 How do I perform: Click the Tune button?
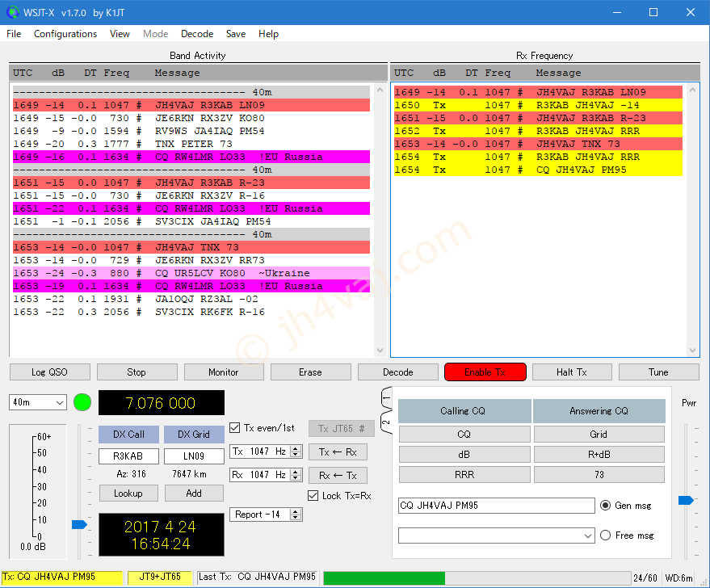tap(658, 372)
